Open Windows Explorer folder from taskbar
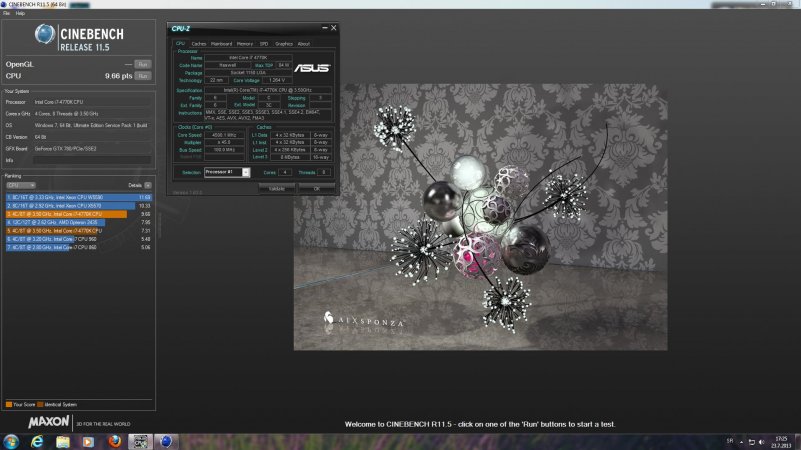This screenshot has width=801, height=450. [x=62, y=442]
